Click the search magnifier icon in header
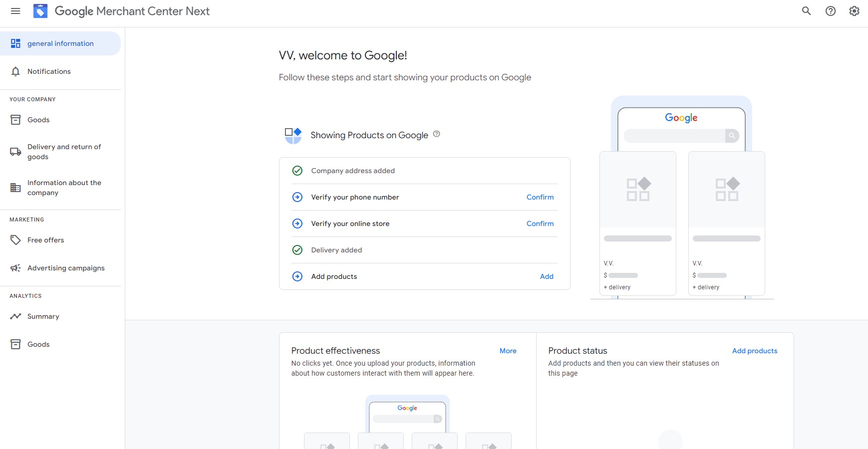868x449 pixels. tap(806, 11)
